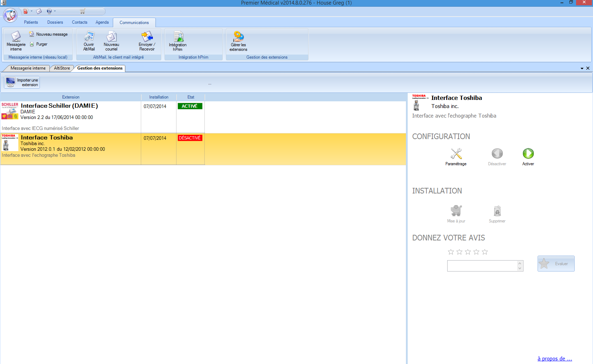This screenshot has height=364, width=593.
Task: Open the shopping cart quick-access icon
Action: (83, 11)
